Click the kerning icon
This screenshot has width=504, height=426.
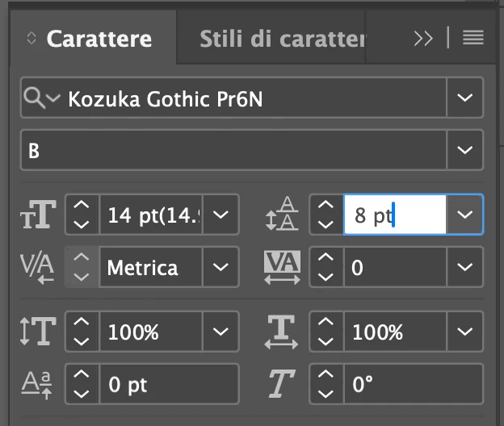37,266
